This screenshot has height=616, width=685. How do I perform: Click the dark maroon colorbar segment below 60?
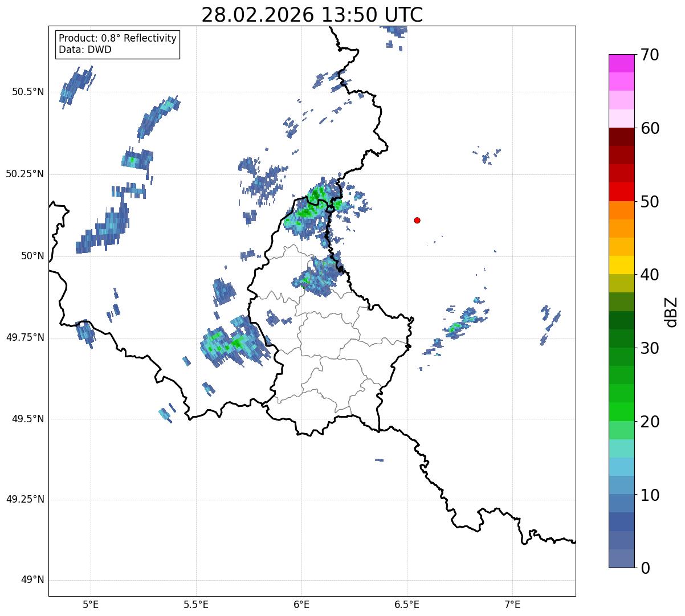[621, 137]
